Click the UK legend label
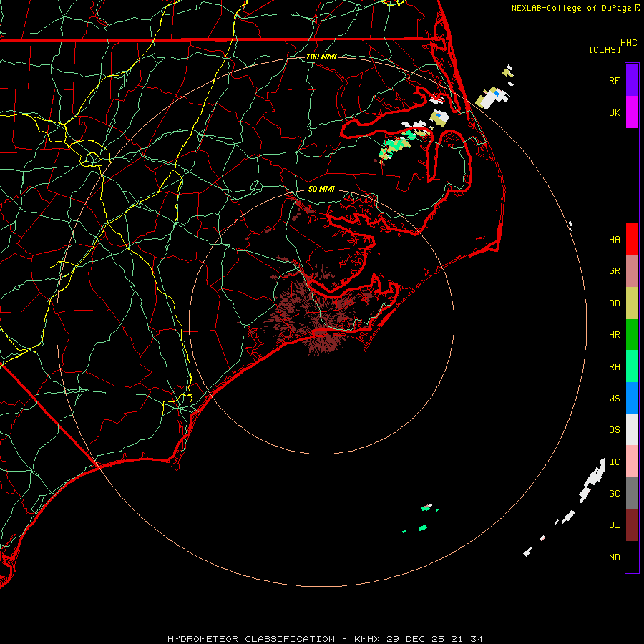644x644 pixels. point(614,112)
